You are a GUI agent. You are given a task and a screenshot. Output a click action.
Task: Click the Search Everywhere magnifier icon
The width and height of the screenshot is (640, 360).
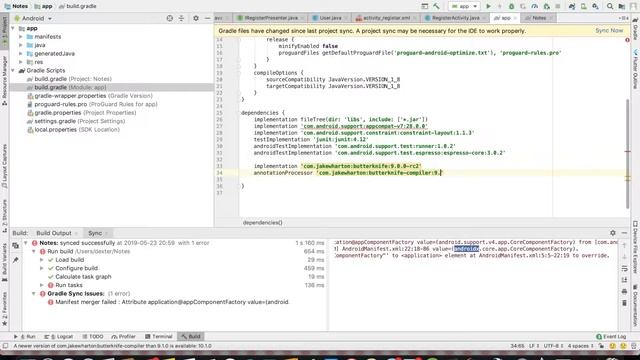tap(610, 6)
